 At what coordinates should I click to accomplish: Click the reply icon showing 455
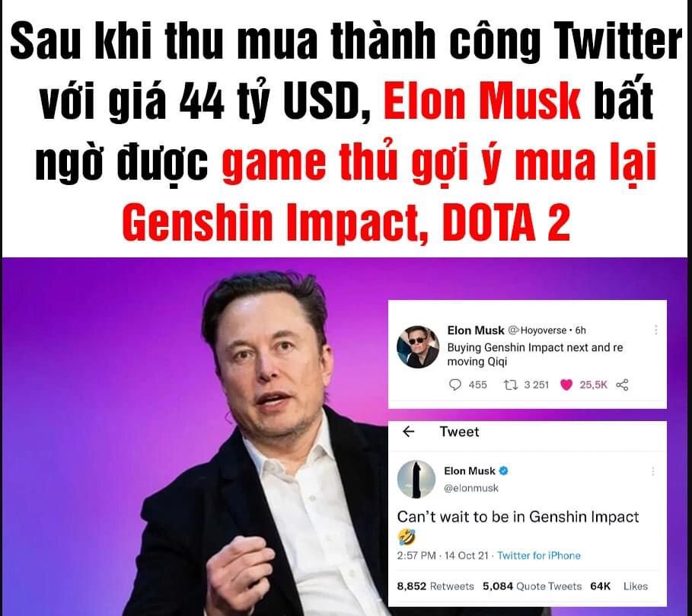tap(455, 385)
